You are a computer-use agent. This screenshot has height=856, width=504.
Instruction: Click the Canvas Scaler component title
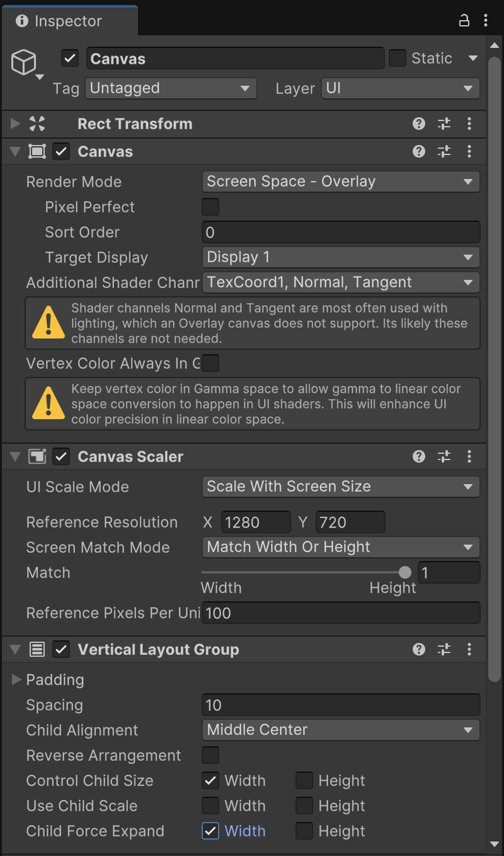[x=130, y=456]
